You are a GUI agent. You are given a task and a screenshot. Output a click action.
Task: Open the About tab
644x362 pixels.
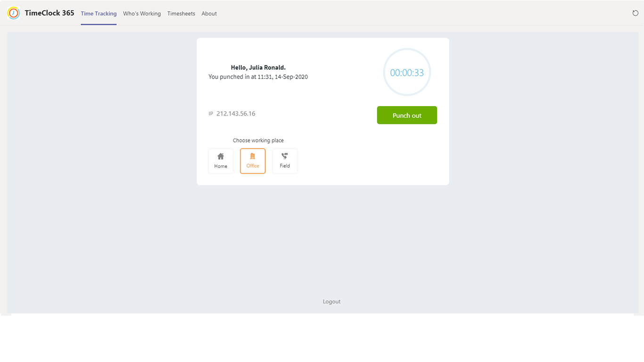coord(209,14)
